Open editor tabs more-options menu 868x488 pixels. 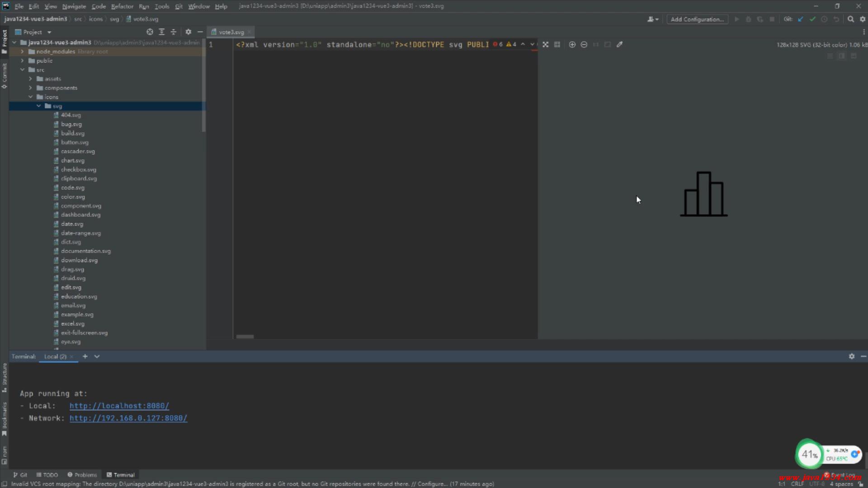(x=863, y=32)
